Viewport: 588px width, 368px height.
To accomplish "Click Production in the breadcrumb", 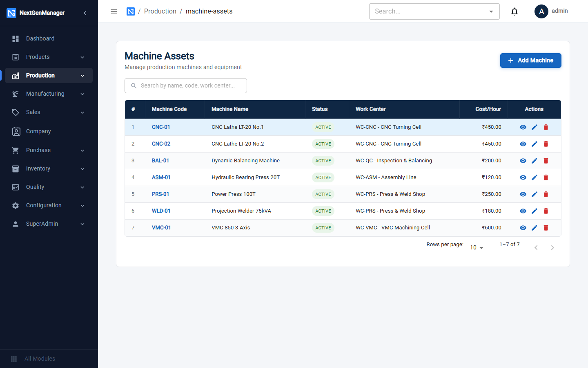I will 160,11.
